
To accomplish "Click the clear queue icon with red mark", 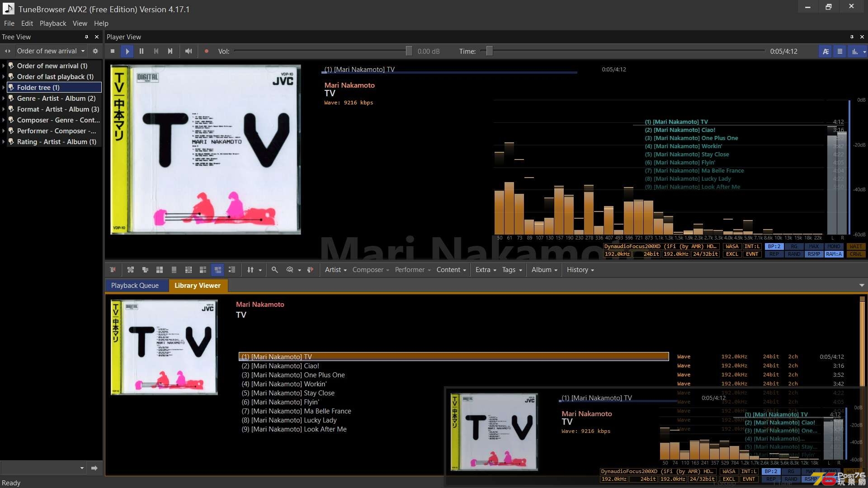I will tap(113, 270).
